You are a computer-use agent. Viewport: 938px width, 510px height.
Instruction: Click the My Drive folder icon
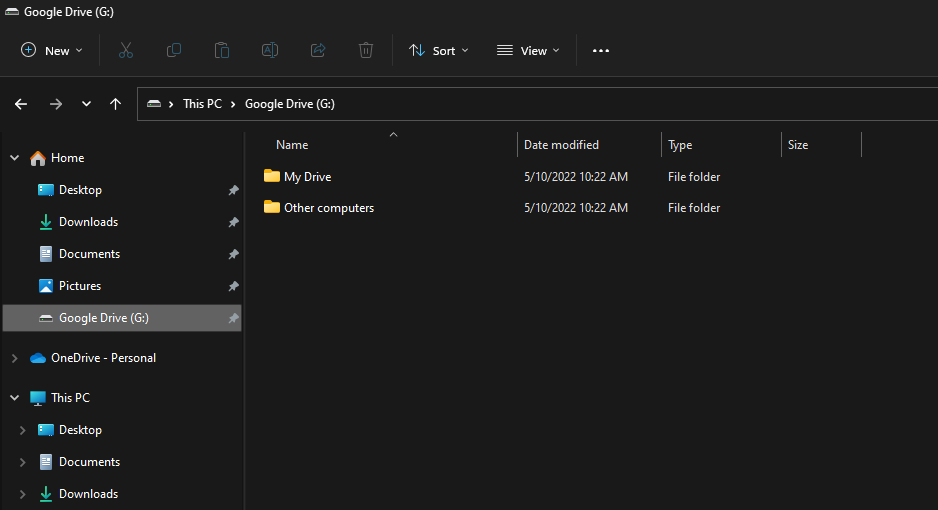272,176
